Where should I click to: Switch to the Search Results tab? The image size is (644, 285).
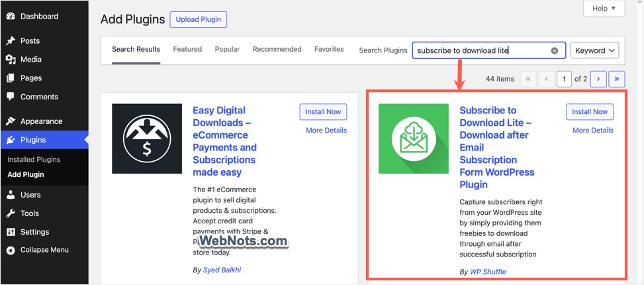(x=136, y=49)
